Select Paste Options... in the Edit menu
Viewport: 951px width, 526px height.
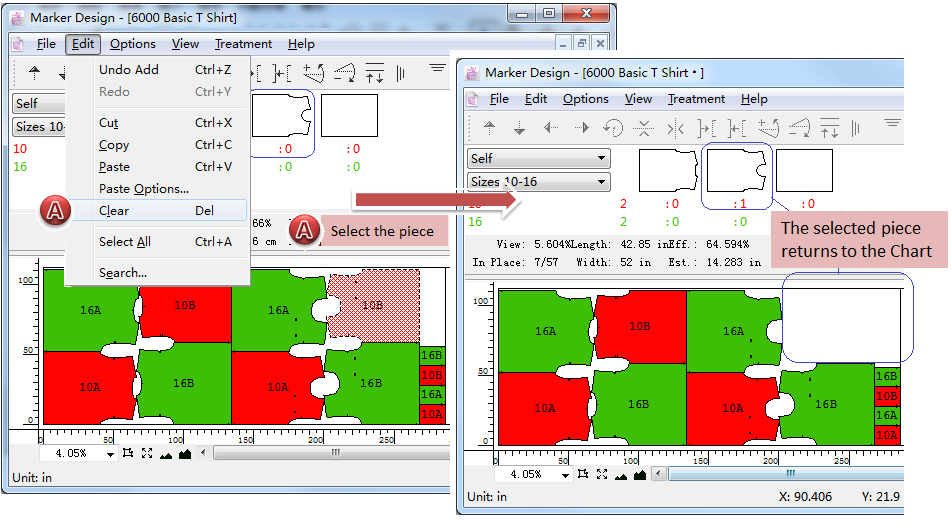(x=143, y=189)
